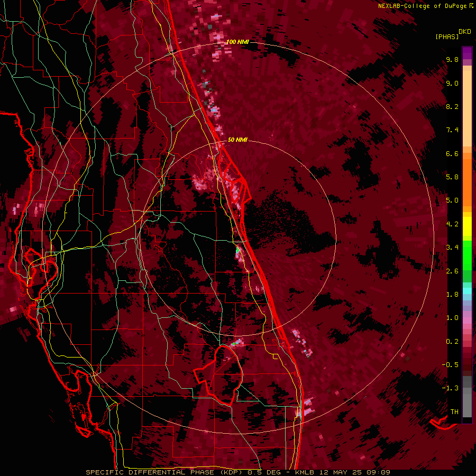Click the 8.2 scale value
The height and width of the screenshot is (476, 476).
click(452, 106)
